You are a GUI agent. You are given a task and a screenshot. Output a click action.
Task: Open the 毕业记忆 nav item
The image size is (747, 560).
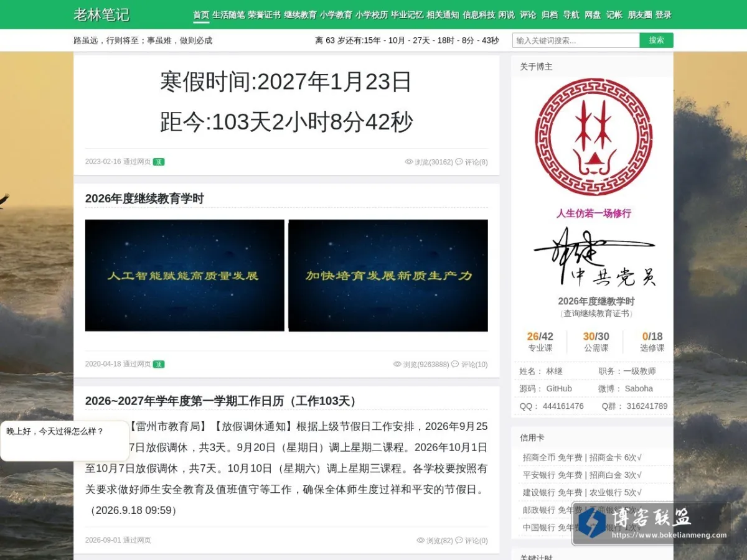(407, 15)
